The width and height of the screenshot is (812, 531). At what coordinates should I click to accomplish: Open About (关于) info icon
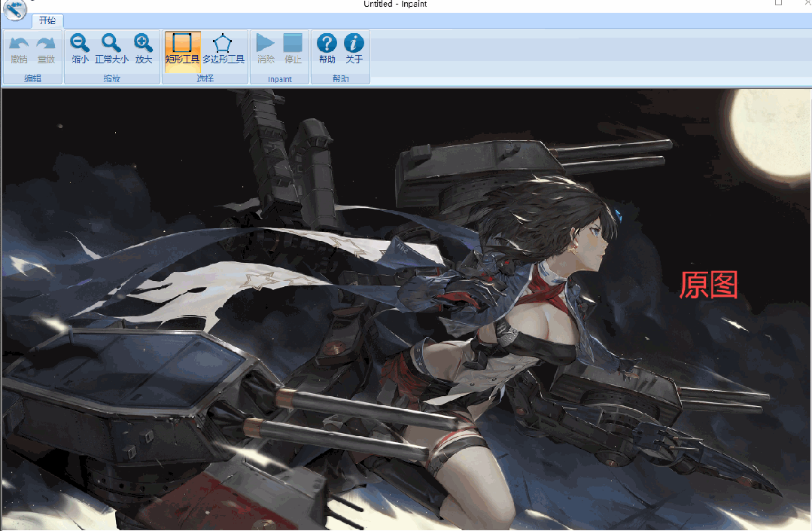point(354,49)
